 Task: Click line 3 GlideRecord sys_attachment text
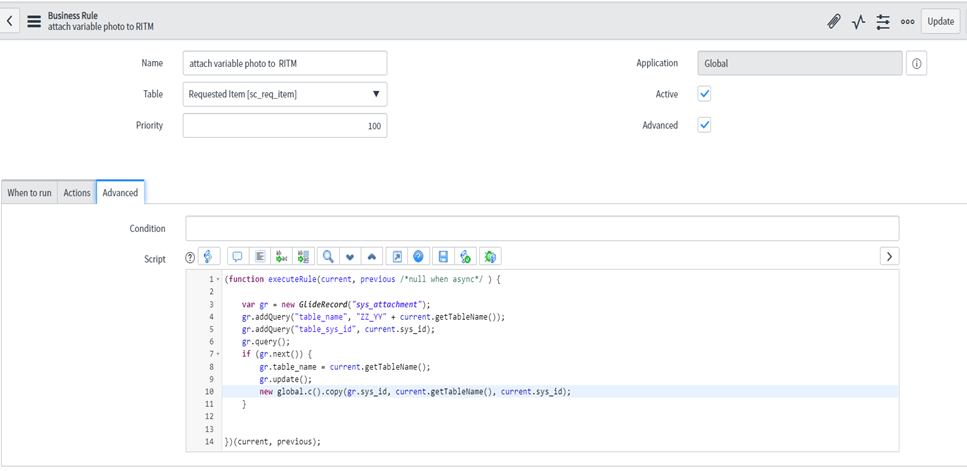tap(335, 304)
